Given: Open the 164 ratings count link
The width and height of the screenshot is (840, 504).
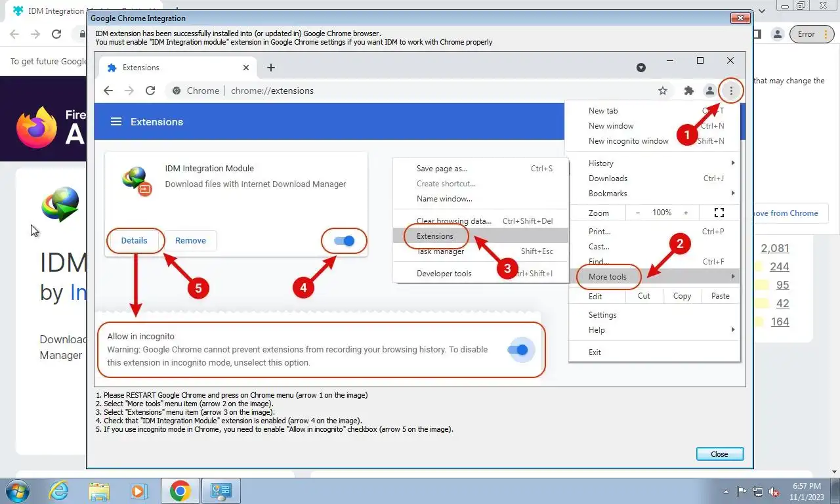Looking at the screenshot, I should (780, 322).
